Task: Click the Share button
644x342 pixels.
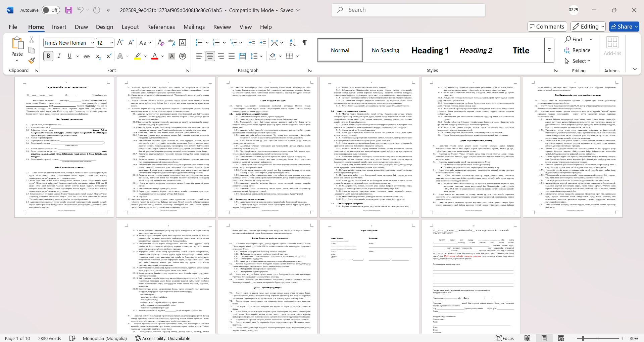Action: pyautogui.click(x=624, y=27)
